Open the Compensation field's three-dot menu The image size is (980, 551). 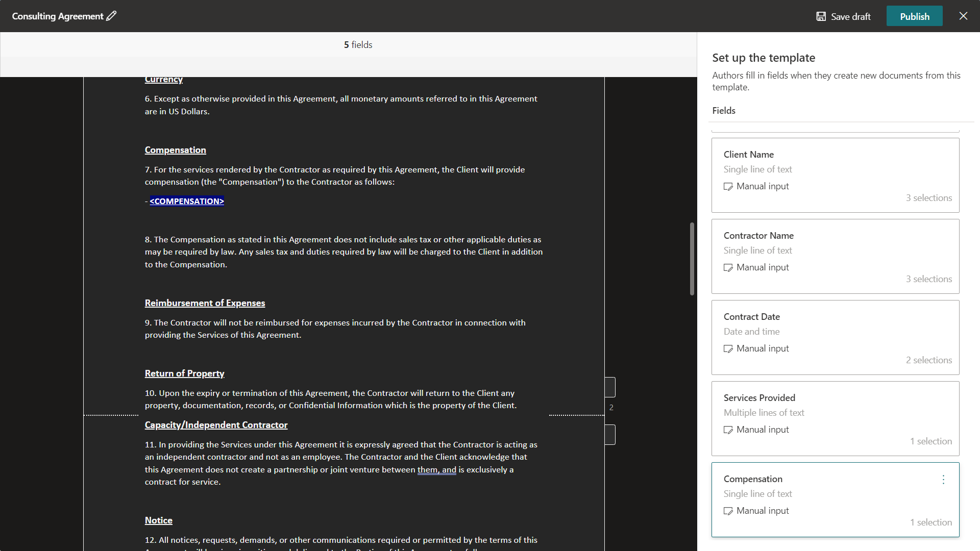coord(943,480)
